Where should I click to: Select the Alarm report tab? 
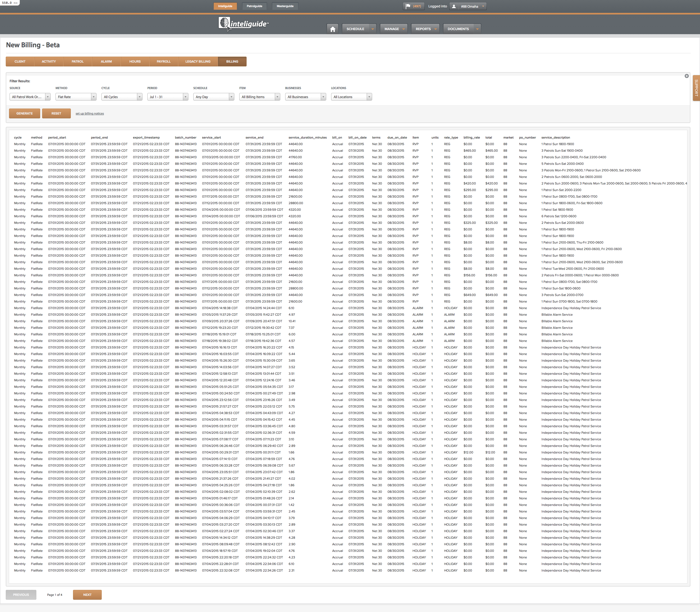tap(106, 62)
